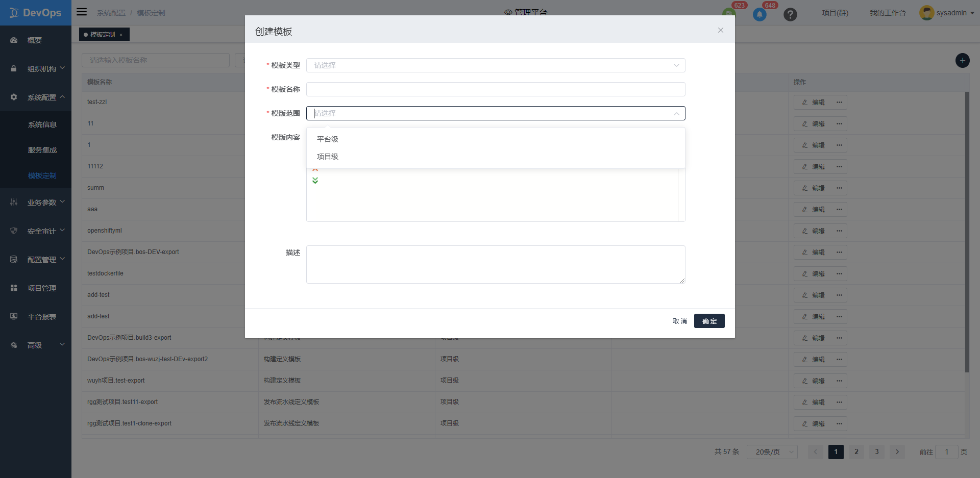Viewport: 980px width, 478px height.
Task: Collapse the 系统配置 sidebar menu
Action: tap(62, 96)
